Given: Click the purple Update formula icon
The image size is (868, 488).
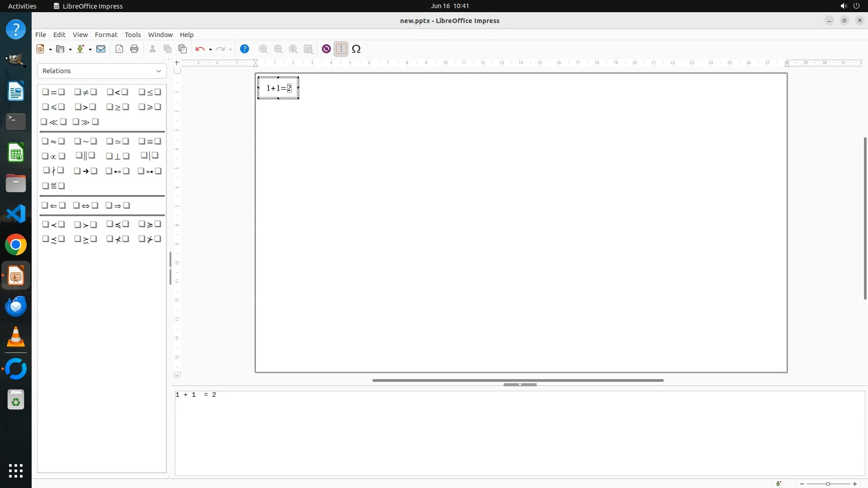Looking at the screenshot, I should click(326, 49).
